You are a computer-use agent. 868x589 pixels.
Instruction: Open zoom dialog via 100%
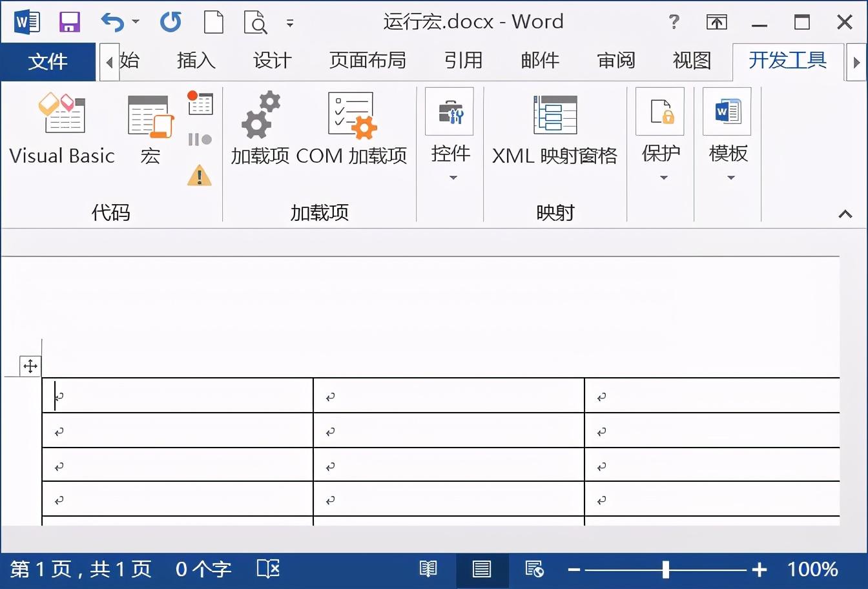812,569
